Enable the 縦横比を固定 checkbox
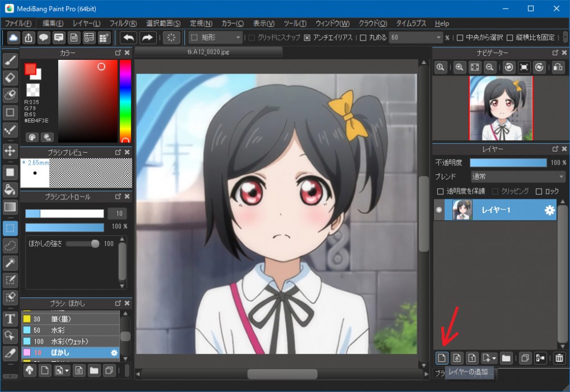 click(510, 38)
